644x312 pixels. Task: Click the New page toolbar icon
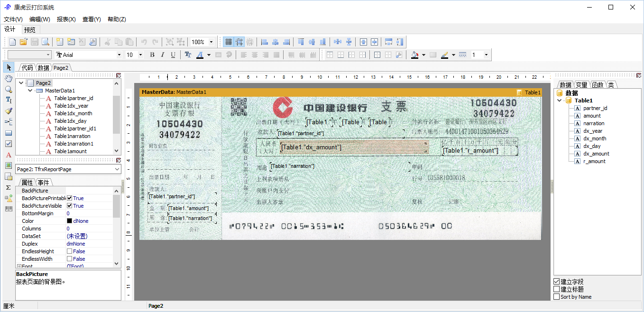point(60,42)
